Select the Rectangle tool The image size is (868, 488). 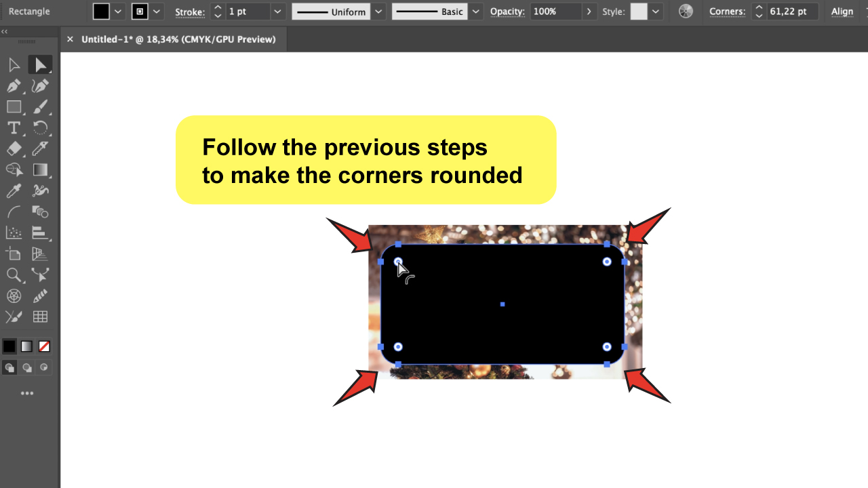[x=14, y=107]
